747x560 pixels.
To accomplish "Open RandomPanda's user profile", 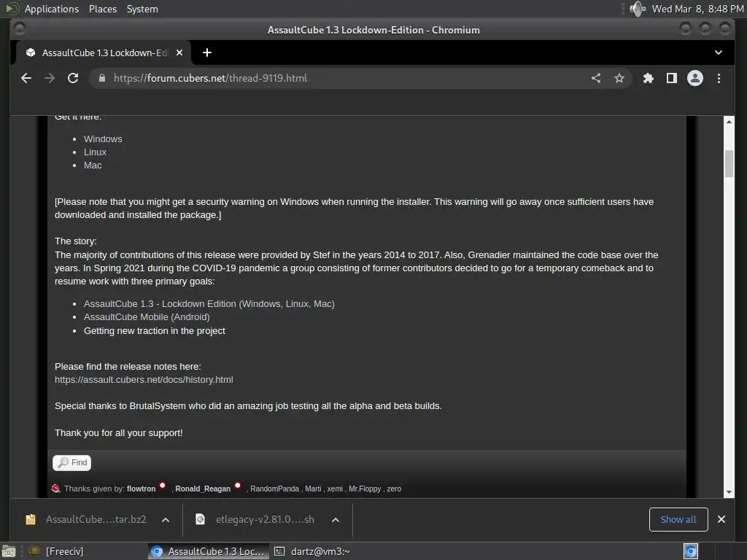I will click(274, 489).
